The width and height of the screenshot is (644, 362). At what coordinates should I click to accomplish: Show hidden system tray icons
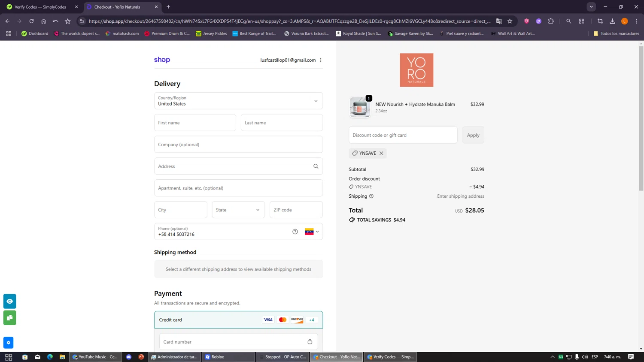coord(553,357)
